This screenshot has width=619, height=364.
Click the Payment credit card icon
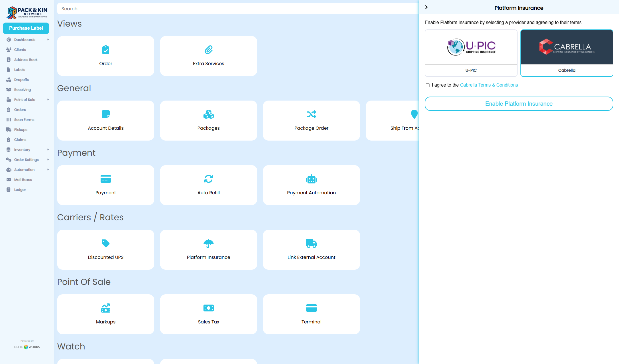click(x=106, y=179)
